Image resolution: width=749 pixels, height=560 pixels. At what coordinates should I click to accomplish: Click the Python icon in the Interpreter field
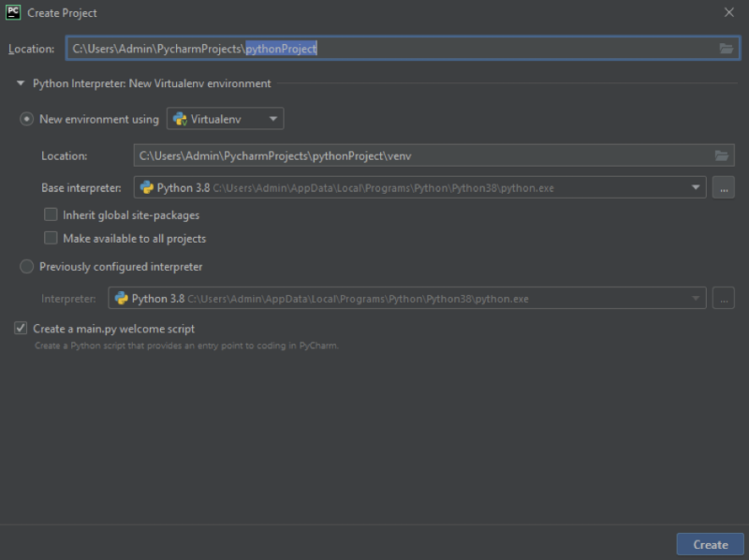[122, 299]
